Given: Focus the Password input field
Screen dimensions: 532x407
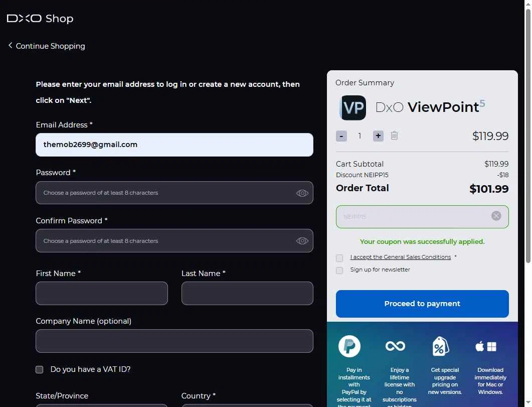Looking at the screenshot, I should 174,193.
